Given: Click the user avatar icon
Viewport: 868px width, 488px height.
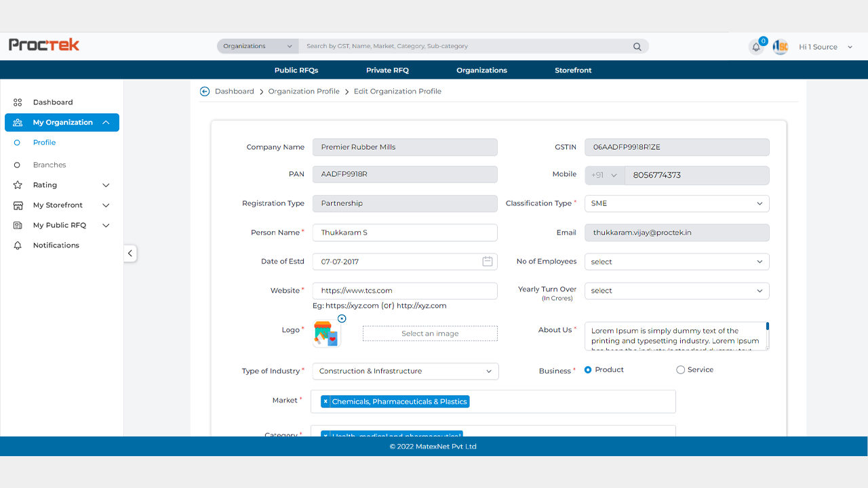Looking at the screenshot, I should pos(781,47).
